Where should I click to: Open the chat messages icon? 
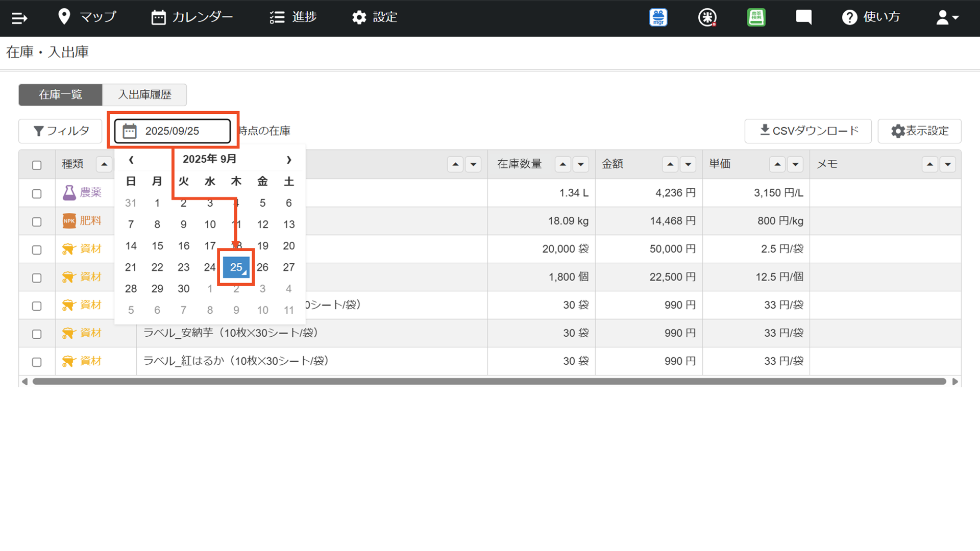(x=804, y=17)
